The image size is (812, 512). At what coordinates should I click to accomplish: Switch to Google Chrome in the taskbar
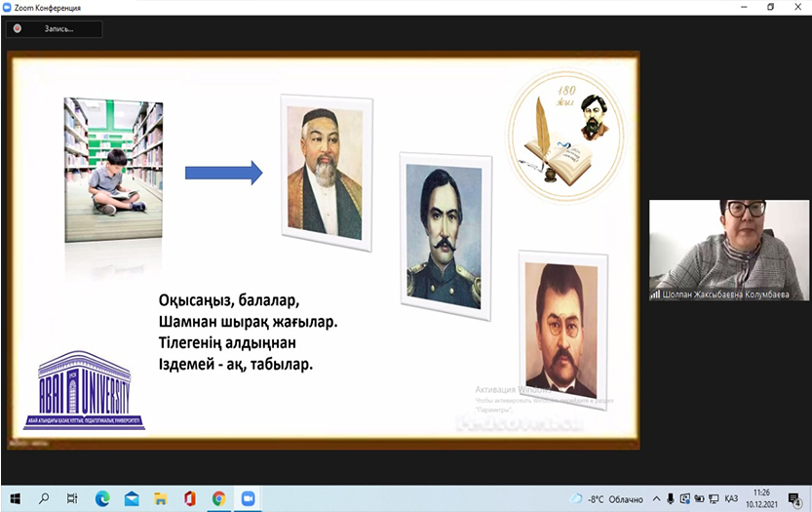(x=217, y=498)
